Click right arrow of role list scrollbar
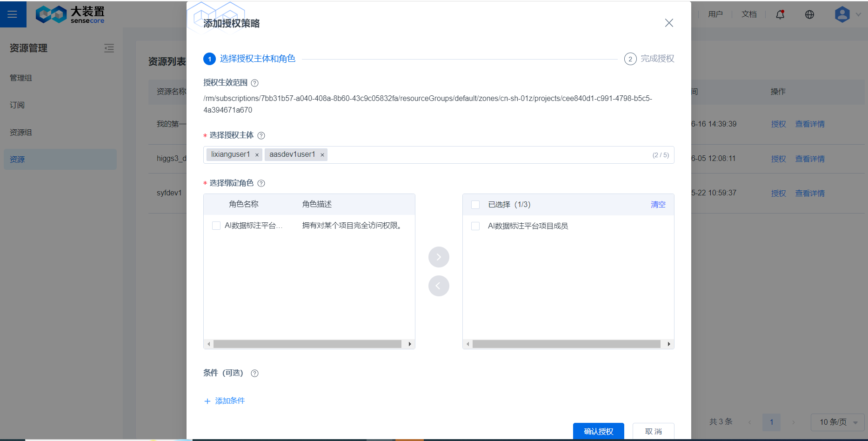This screenshot has height=441, width=868. 410,344
